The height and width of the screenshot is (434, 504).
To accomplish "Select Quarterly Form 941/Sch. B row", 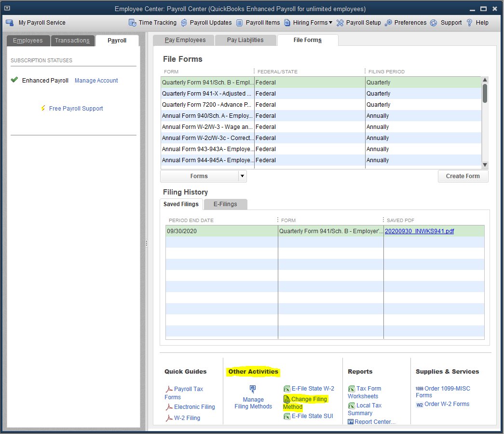I will tap(321, 83).
